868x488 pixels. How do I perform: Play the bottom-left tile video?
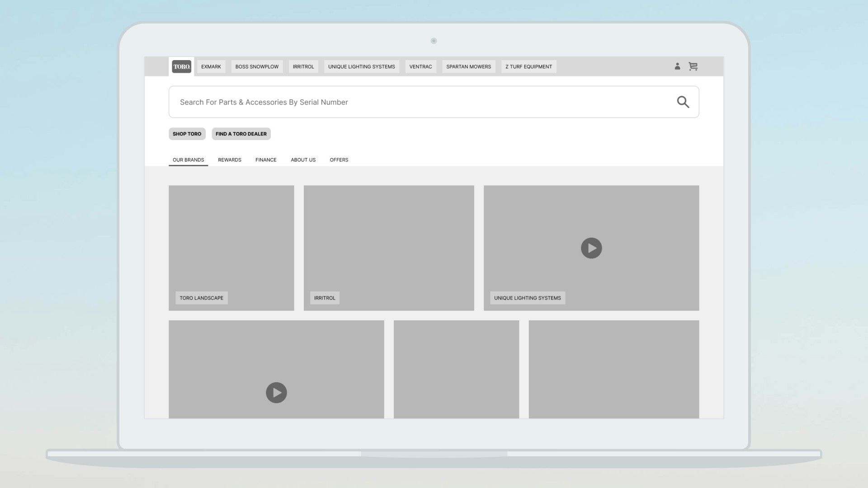pos(276,393)
